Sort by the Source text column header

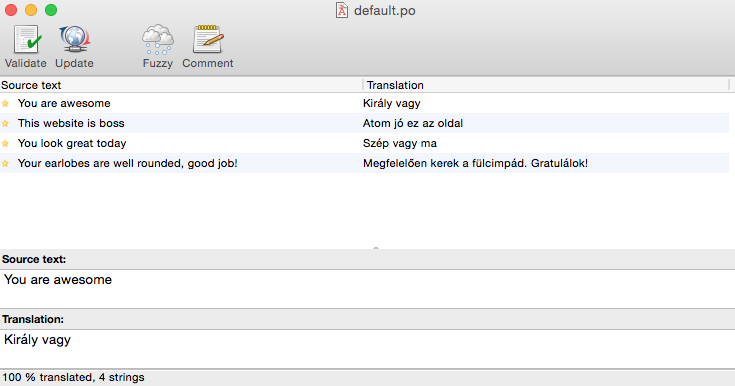click(x=181, y=85)
